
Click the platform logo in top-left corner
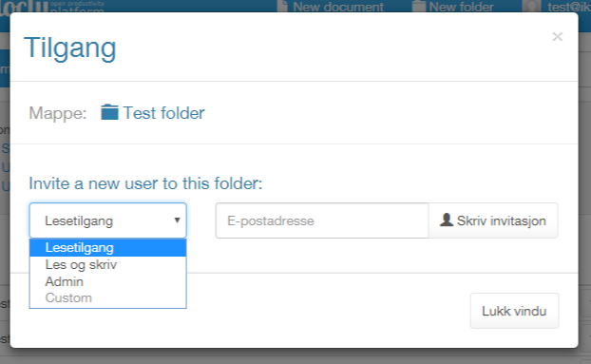click(51, 7)
